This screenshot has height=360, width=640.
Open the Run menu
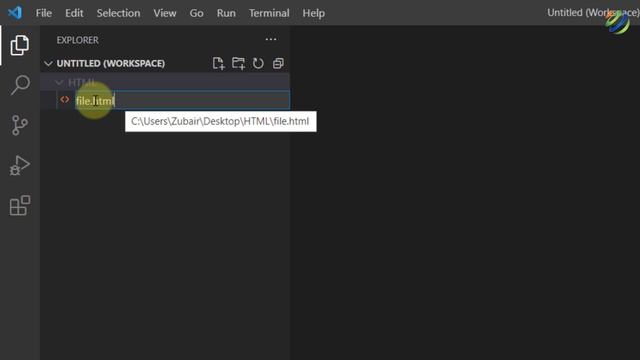point(226,13)
